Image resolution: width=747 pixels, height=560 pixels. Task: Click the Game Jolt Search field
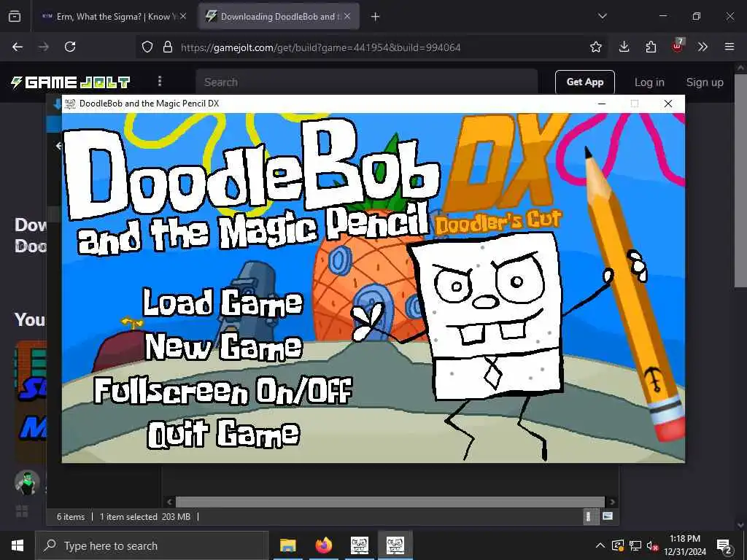tap(366, 82)
